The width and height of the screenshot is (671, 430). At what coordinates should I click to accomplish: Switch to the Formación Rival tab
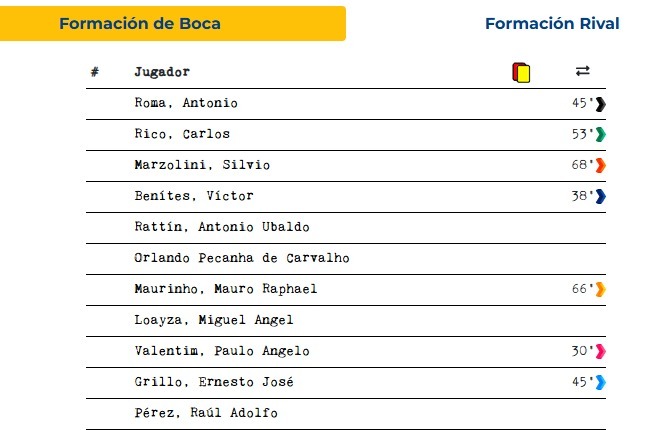coord(552,24)
